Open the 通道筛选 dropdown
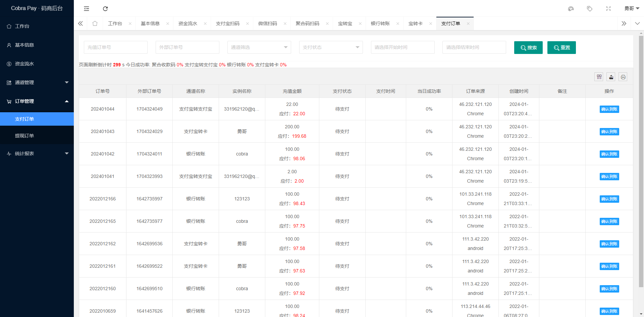 tap(259, 47)
